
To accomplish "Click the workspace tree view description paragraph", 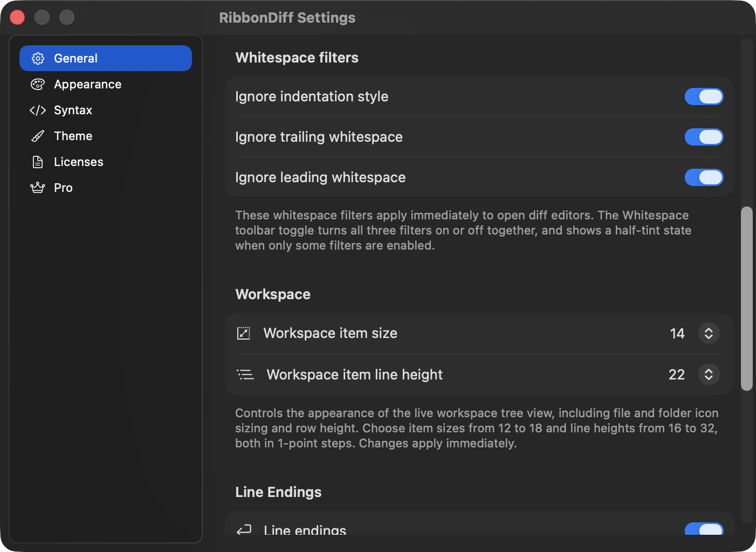I will (x=477, y=428).
